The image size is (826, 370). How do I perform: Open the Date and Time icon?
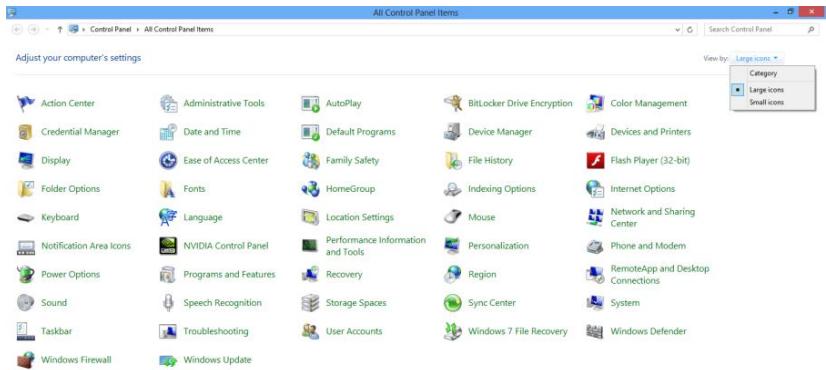pos(168,132)
